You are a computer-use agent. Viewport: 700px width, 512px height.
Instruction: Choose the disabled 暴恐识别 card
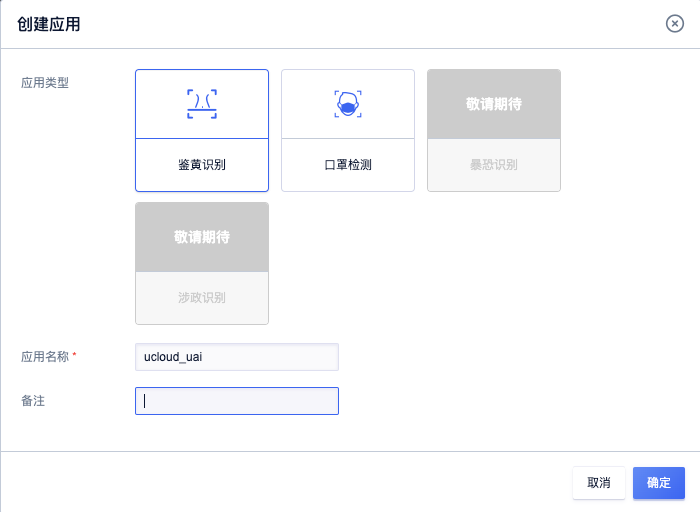click(494, 130)
